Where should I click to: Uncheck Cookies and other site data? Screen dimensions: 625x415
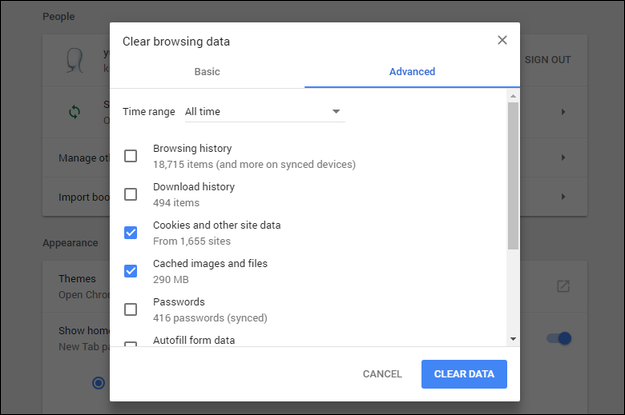(131, 232)
